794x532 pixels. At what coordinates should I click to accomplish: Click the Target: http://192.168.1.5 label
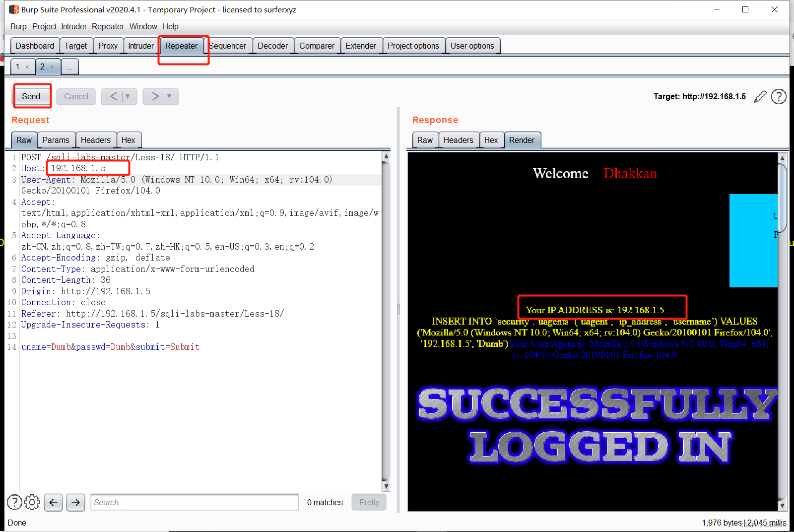(x=699, y=96)
